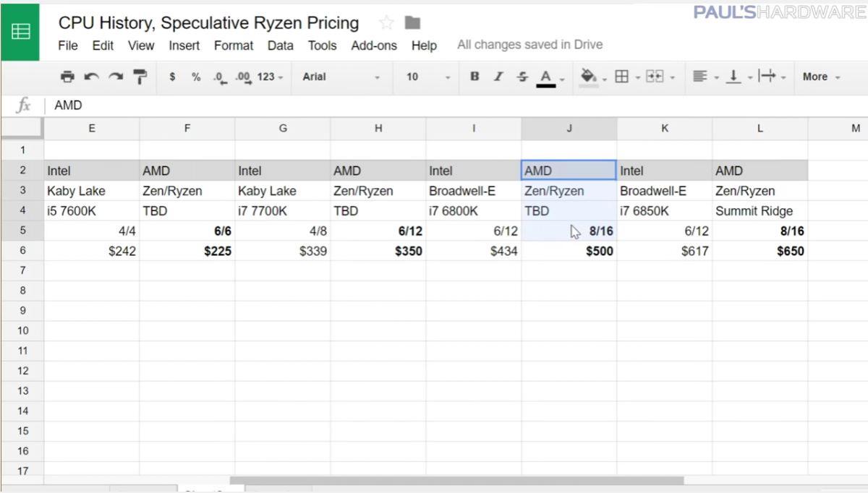Format selection as currency
This screenshot has height=493, width=868.
point(172,77)
